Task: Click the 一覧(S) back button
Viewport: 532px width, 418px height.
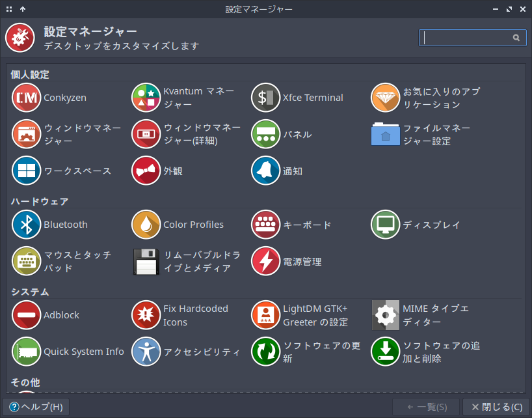Action: [x=426, y=407]
